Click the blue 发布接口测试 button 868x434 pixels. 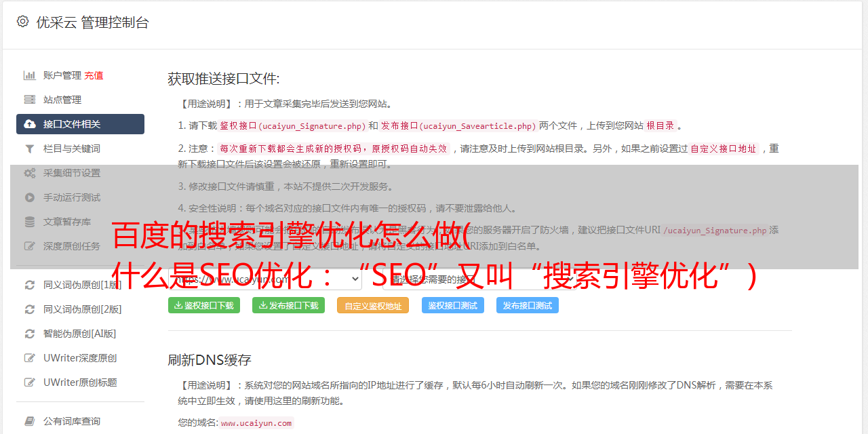(x=528, y=305)
